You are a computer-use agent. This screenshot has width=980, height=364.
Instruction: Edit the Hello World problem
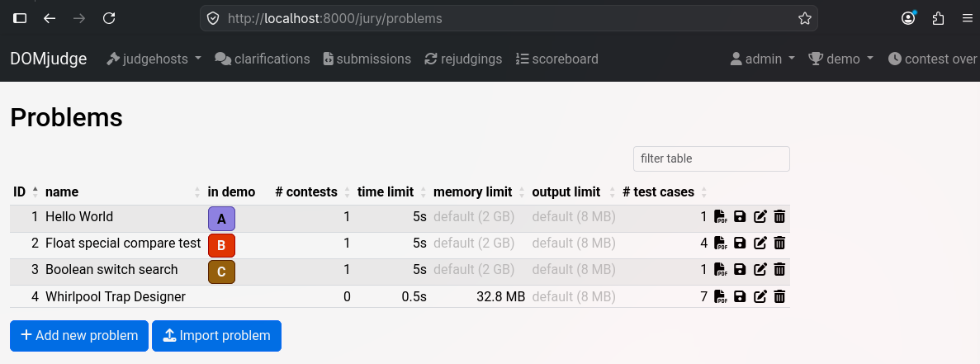point(760,216)
